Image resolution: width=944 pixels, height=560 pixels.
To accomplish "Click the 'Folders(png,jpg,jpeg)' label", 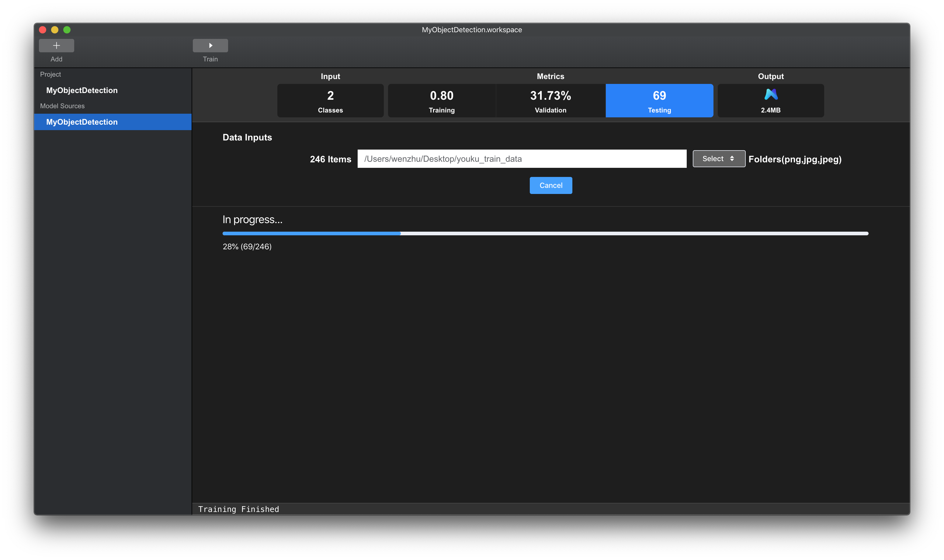I will 795,159.
